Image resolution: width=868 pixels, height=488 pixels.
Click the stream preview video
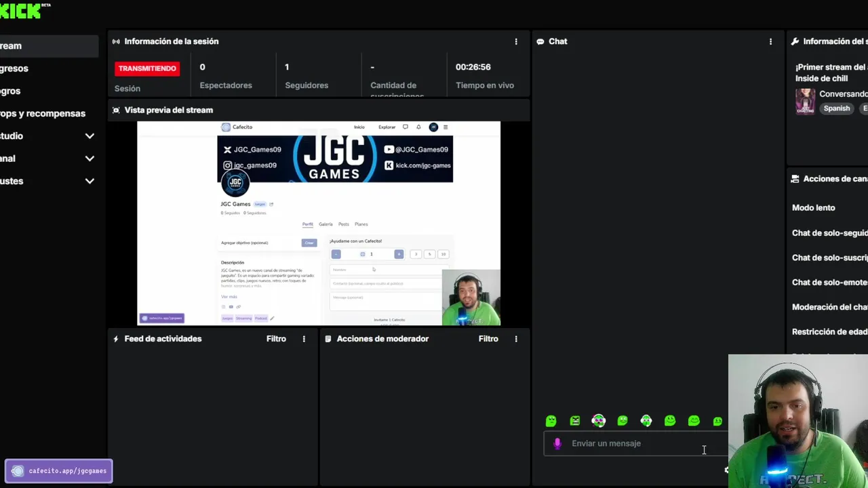point(319,224)
